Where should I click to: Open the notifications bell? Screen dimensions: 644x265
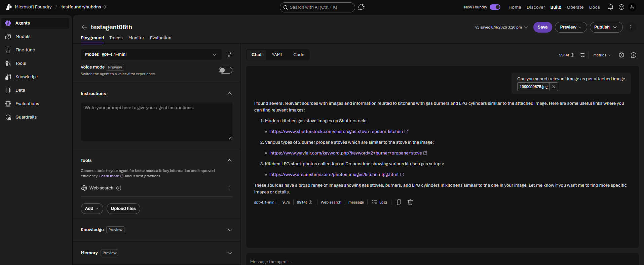click(611, 7)
